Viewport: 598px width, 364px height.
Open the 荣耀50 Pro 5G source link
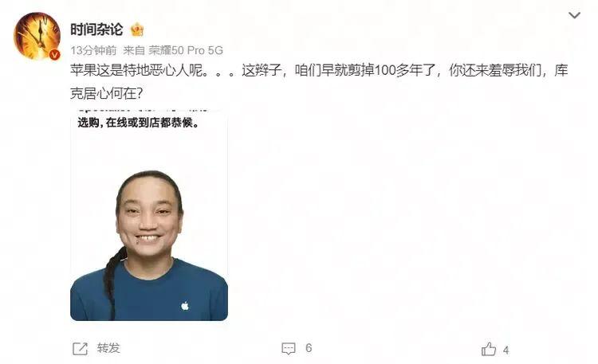point(186,50)
